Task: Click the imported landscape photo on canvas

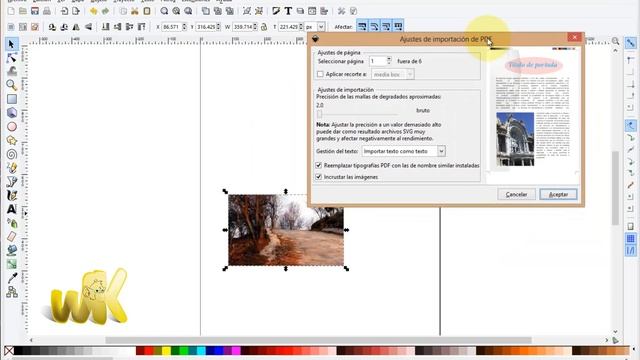Action: pyautogui.click(x=286, y=230)
